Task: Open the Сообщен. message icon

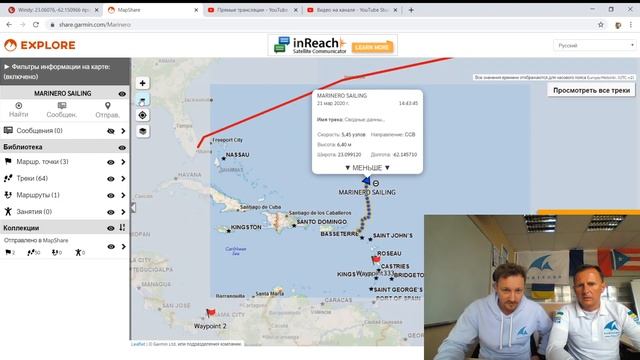Action: point(62,106)
